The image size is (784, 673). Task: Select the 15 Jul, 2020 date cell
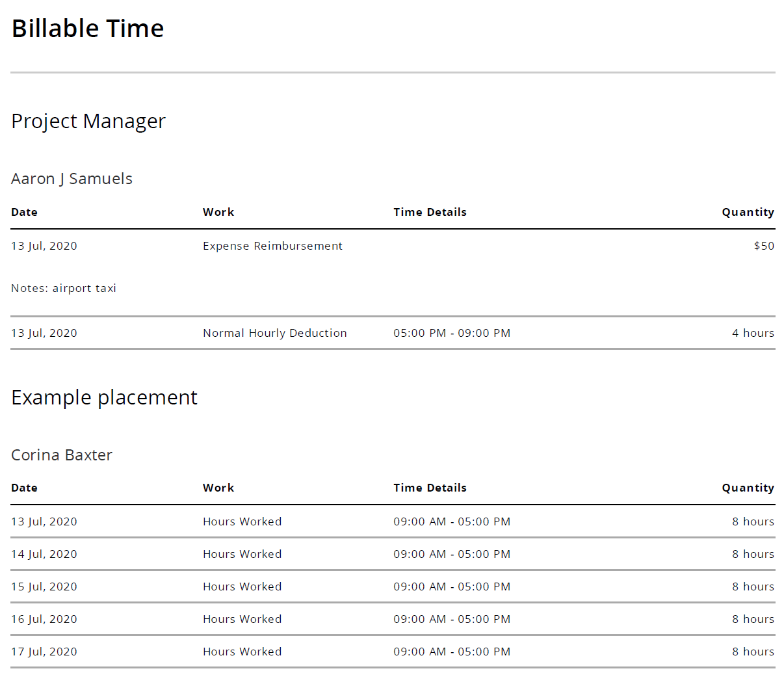(x=44, y=587)
